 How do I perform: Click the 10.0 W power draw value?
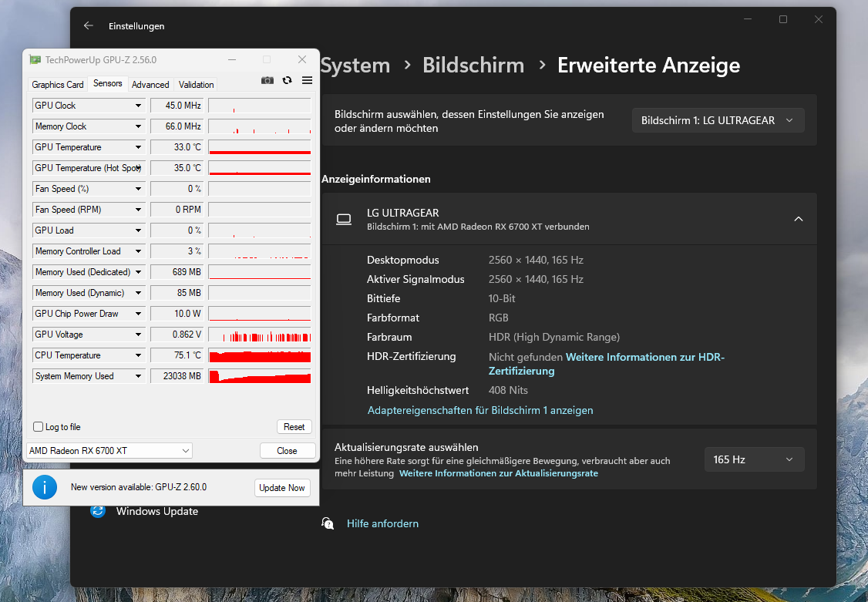point(177,314)
